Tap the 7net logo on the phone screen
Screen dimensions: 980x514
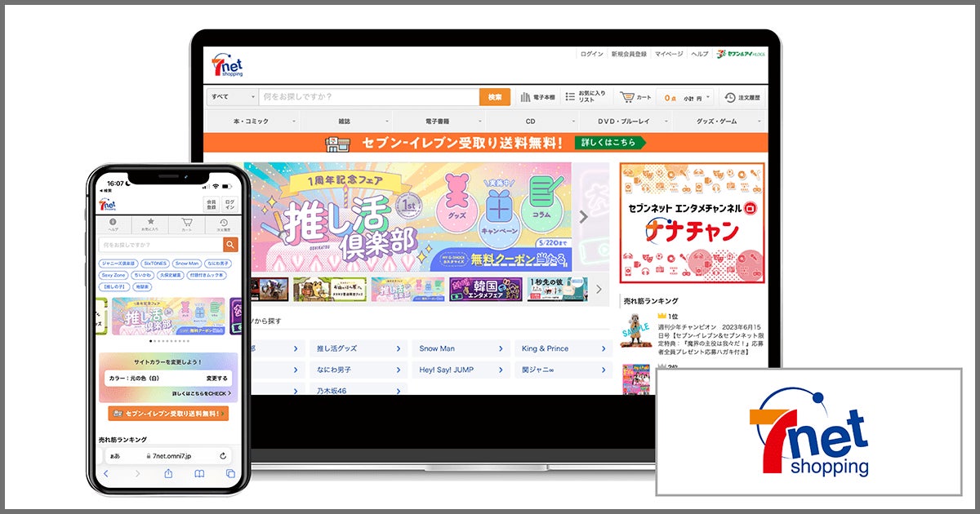click(x=108, y=205)
